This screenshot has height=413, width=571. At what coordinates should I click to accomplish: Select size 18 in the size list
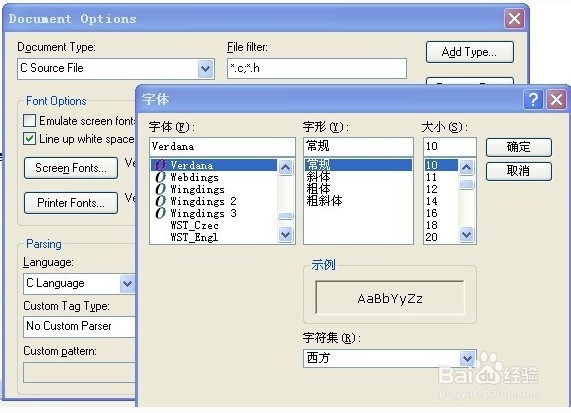[x=441, y=225]
